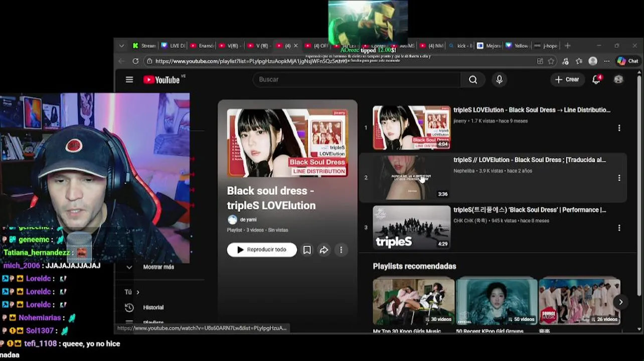644x361 pixels.
Task: Share the playlist via arrow icon
Action: coord(324,250)
